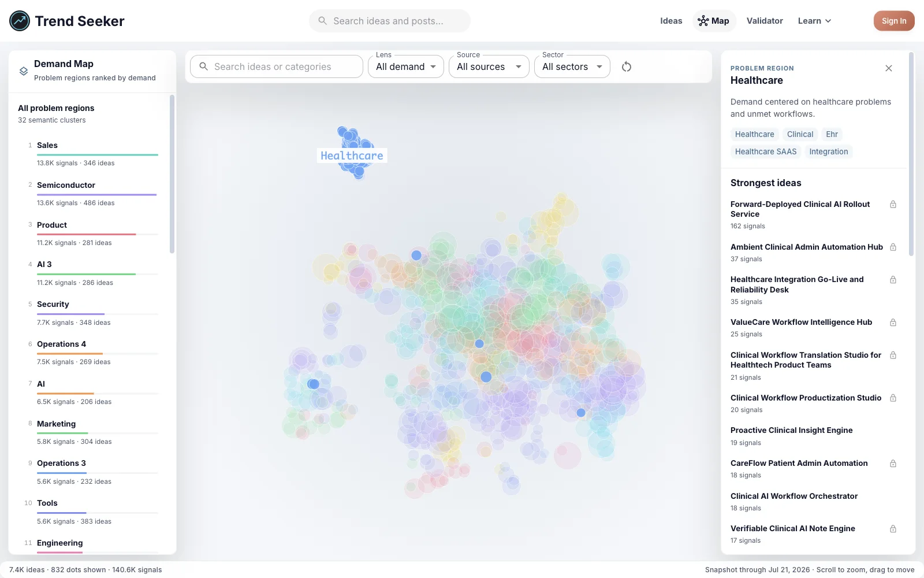Close the Healthcare problem region panel
Viewport: 924px width, 578px height.
889,68
